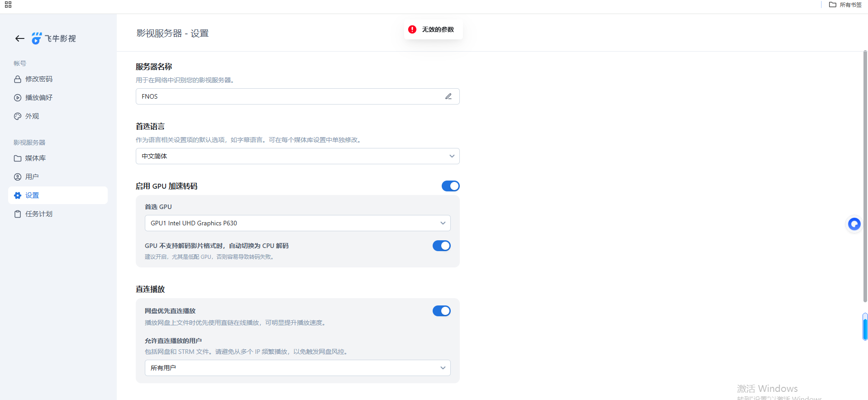Click the 飞牛影视 brand name
The height and width of the screenshot is (400, 868).
pyautogui.click(x=60, y=38)
